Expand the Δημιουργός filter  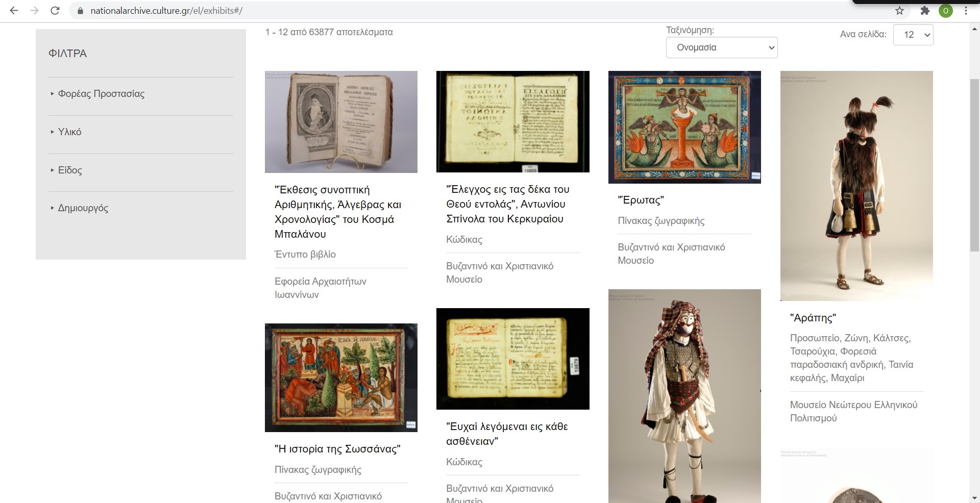point(83,208)
